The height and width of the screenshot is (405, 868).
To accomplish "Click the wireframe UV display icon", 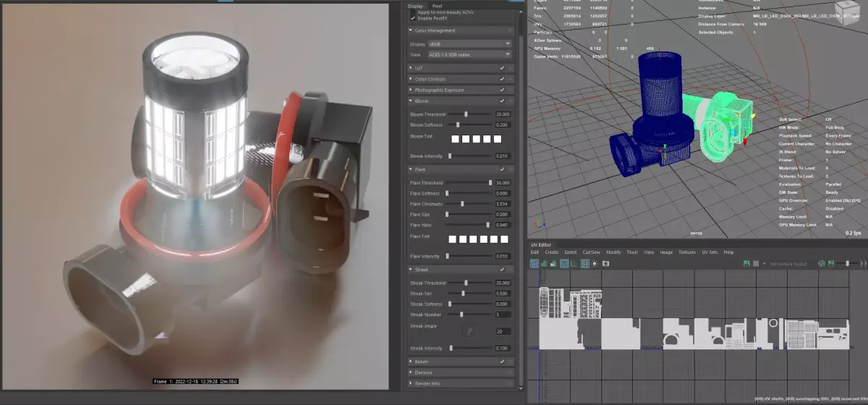I will tap(535, 263).
